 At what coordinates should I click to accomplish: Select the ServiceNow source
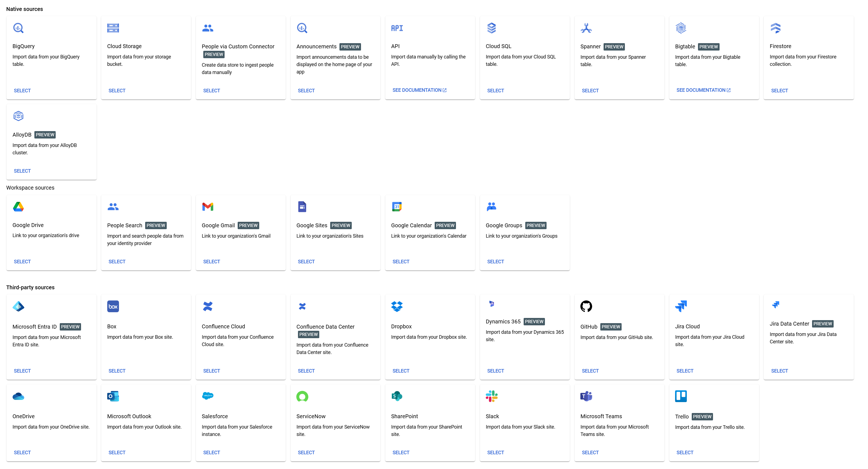pyautogui.click(x=306, y=452)
